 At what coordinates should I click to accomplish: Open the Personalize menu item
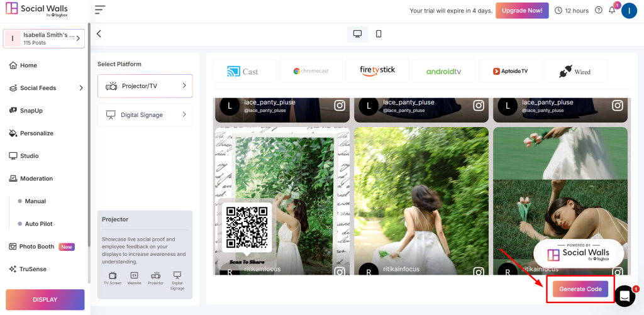[x=36, y=133]
